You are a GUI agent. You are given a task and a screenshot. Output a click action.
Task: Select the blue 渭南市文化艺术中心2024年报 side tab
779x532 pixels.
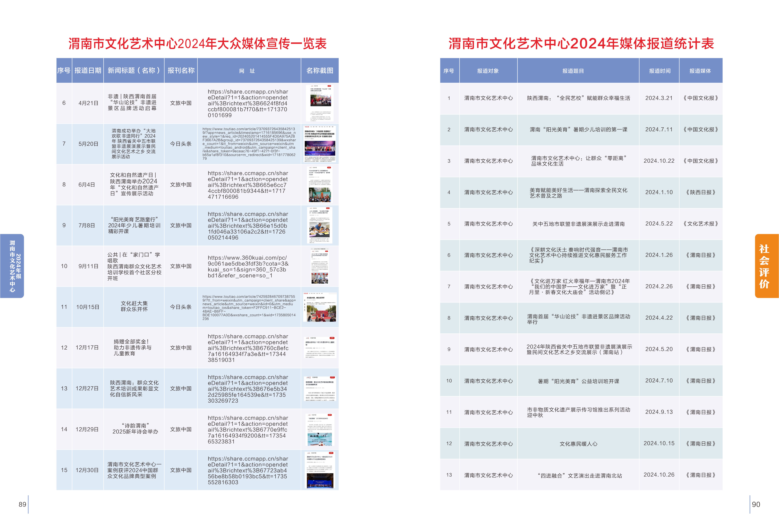pos(12,266)
